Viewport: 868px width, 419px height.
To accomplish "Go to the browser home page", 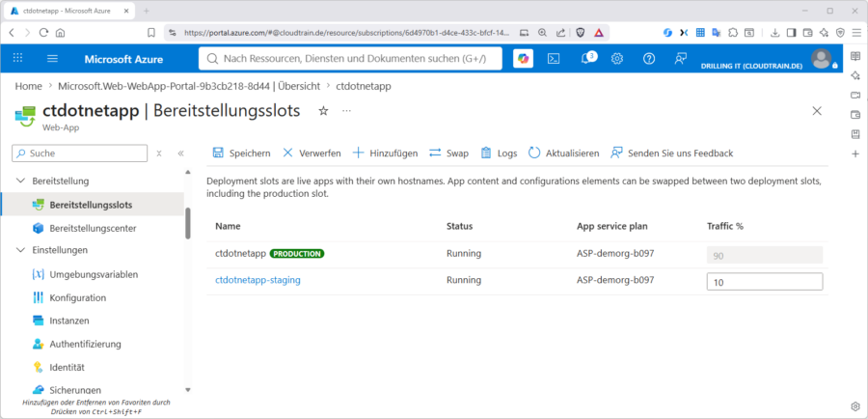I will click(x=61, y=33).
